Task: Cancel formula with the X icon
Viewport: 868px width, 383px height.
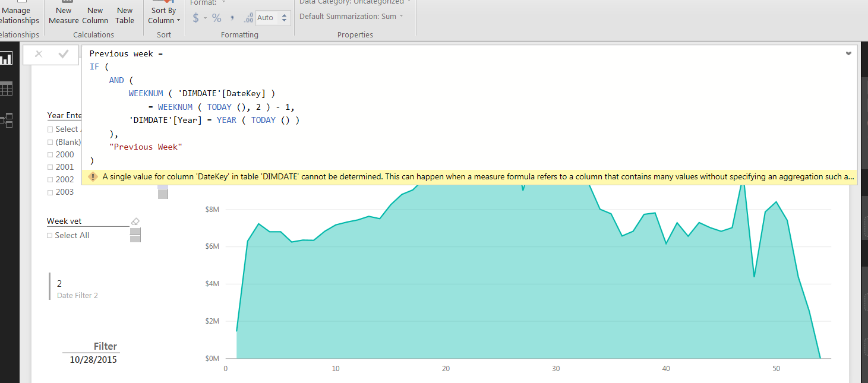Action: (39, 54)
